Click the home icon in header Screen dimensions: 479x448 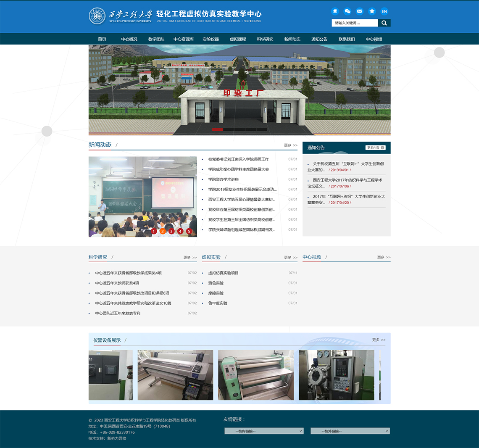(335, 11)
